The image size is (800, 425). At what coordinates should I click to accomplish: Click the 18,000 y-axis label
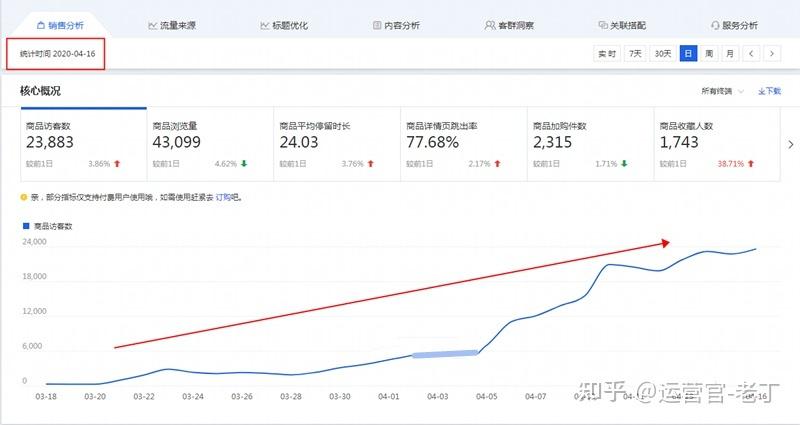(x=34, y=276)
